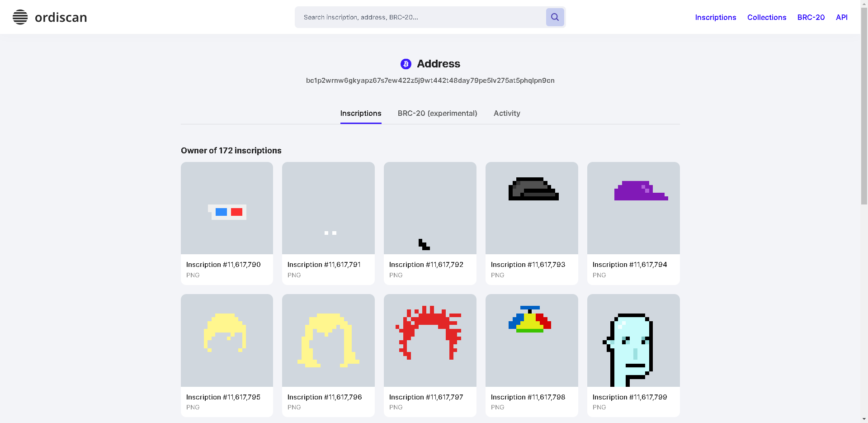
Task: Select the red spiky hair inscription image
Action: [x=430, y=340]
